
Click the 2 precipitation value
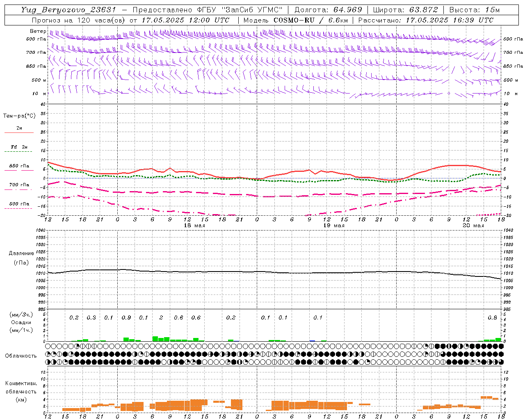click(161, 318)
